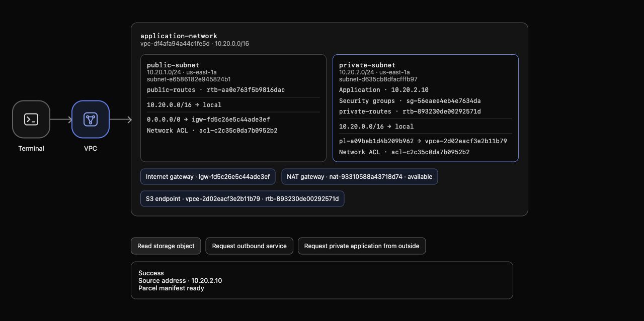
Task: Select subnet ID subnet-d635cb8dfacfffb97
Action: [x=378, y=79]
